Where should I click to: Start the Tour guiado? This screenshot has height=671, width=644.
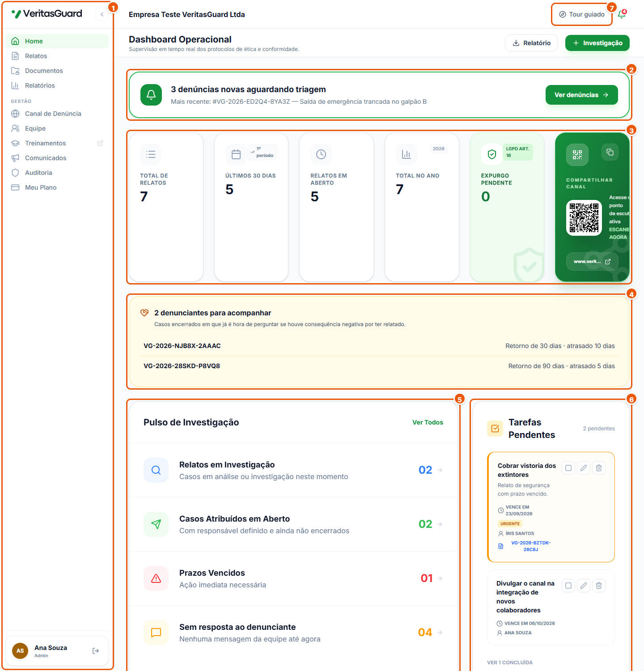pos(582,14)
